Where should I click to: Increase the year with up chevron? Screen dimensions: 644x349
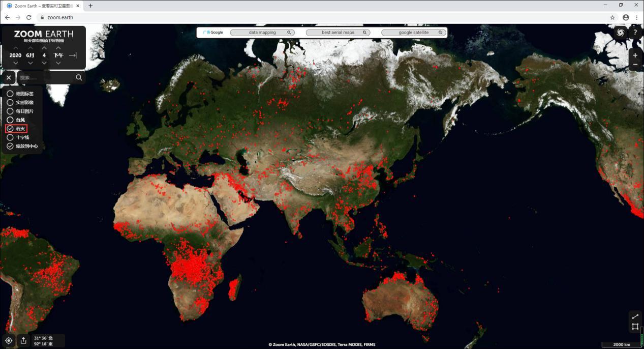[x=15, y=48]
